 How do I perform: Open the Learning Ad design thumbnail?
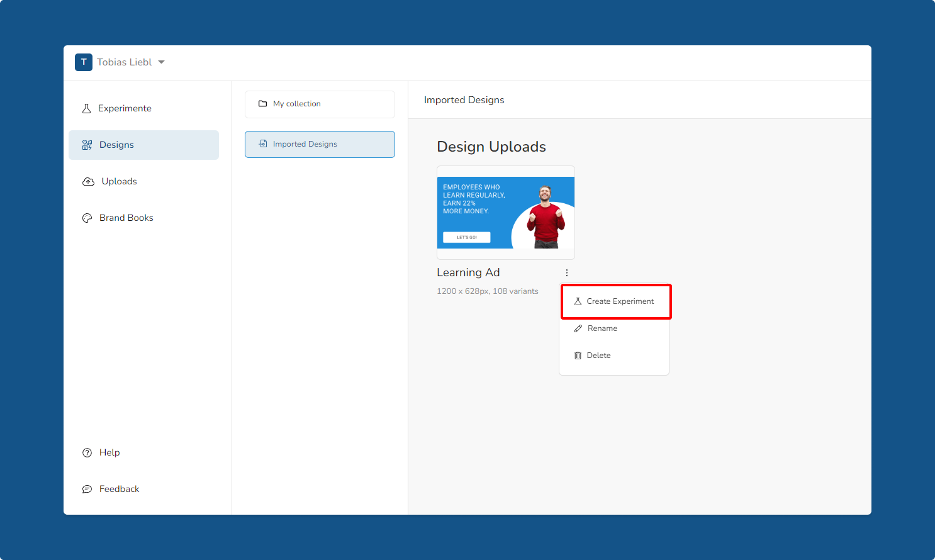(x=506, y=213)
